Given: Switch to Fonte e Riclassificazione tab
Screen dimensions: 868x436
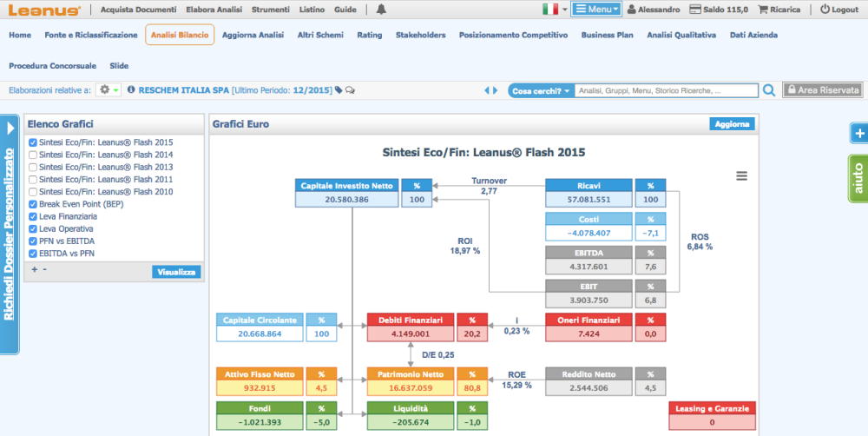Looking at the screenshot, I should click(91, 35).
